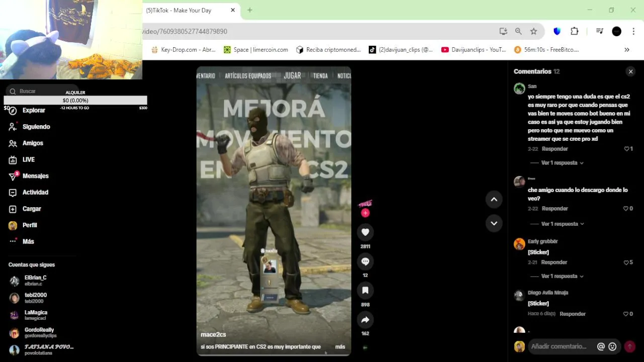Like the 'che amigo' comment heart

click(626, 209)
